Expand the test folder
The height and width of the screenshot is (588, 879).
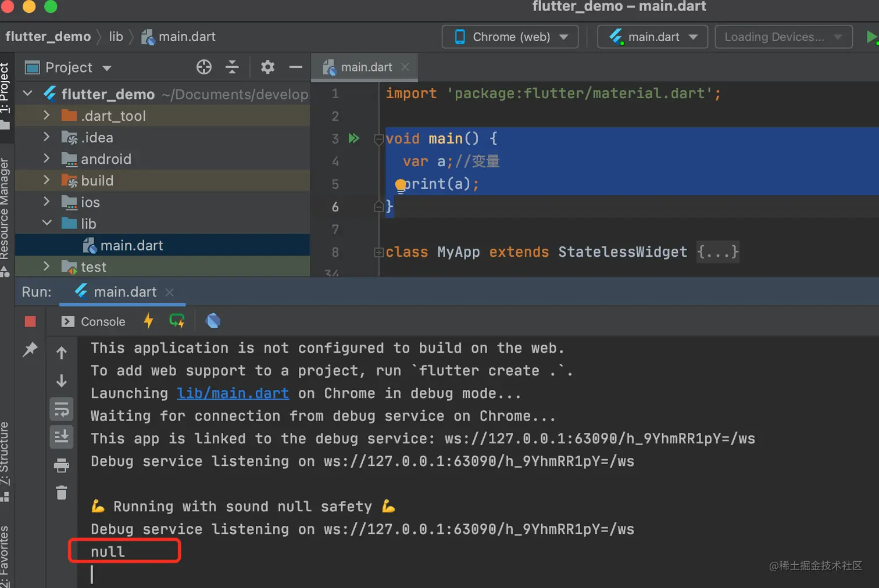(47, 266)
